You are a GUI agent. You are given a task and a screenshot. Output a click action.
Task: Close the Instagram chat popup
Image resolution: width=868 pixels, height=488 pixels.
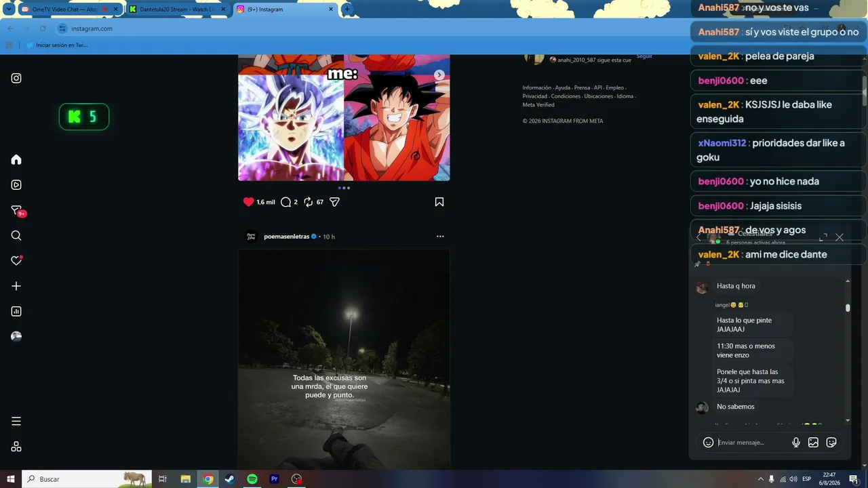[x=840, y=237]
